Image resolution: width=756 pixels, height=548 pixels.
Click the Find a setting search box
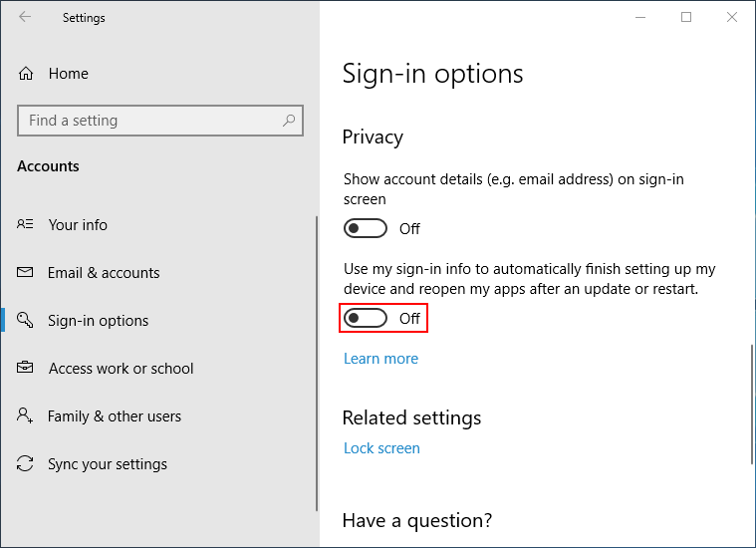(149, 121)
